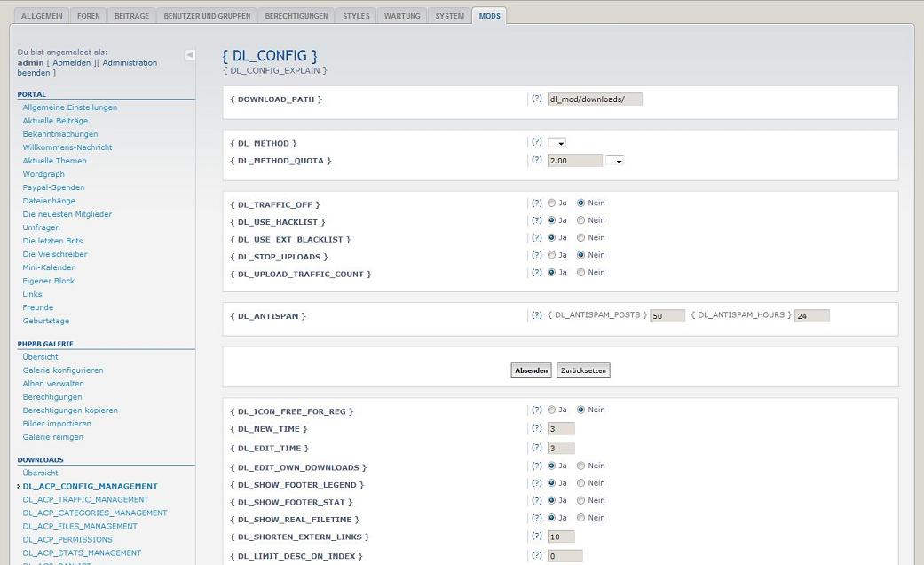Select Ja for DL_TRAFFIC_OFF
This screenshot has width=924, height=565.
(552, 203)
